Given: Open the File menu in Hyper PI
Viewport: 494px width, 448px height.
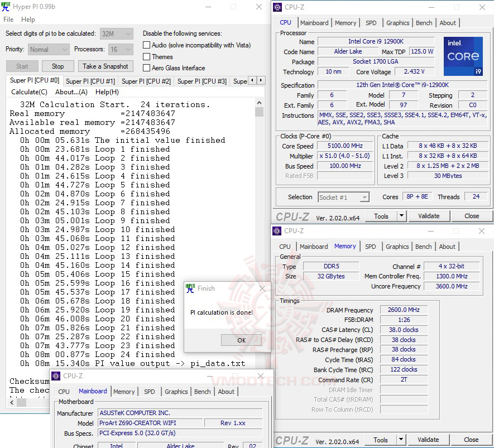Looking at the screenshot, I should click(8, 19).
